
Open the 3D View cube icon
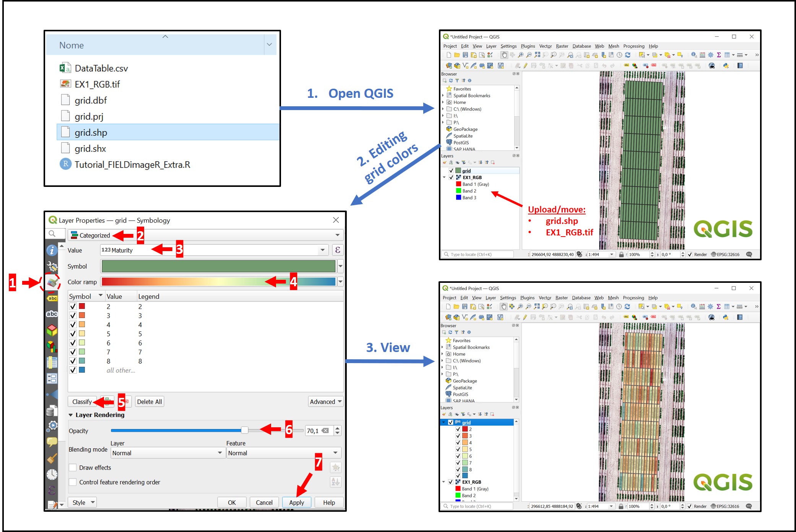(52, 330)
